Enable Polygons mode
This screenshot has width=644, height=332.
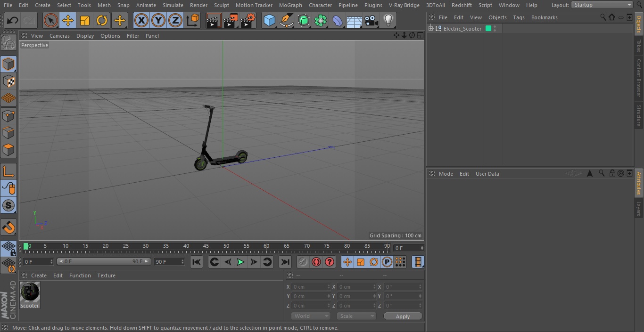(x=8, y=150)
